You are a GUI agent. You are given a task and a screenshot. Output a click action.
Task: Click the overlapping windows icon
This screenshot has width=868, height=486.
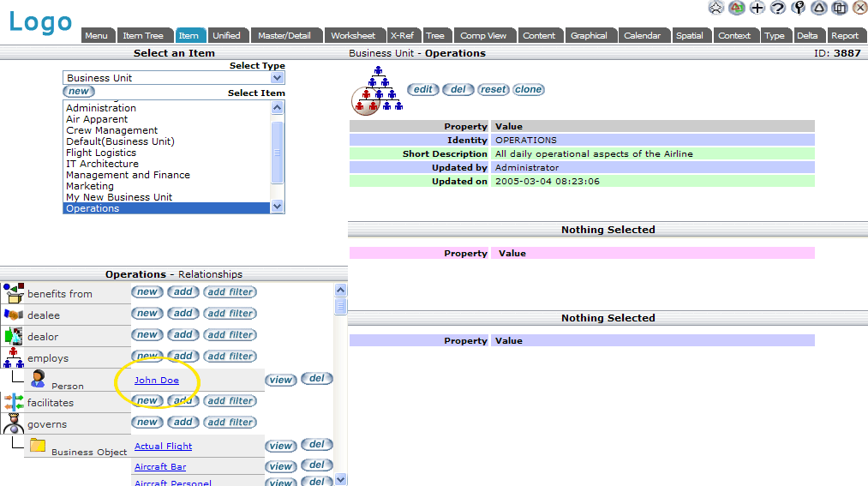[x=840, y=8]
